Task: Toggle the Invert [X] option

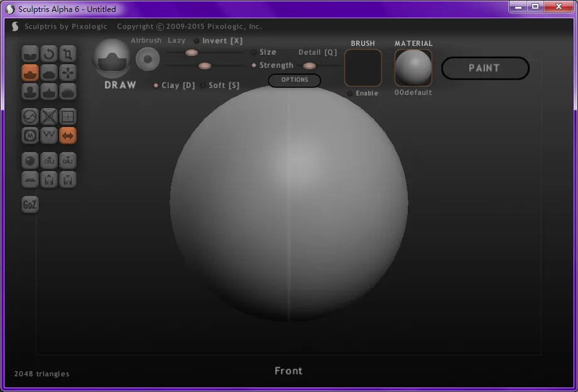Action: (x=218, y=41)
